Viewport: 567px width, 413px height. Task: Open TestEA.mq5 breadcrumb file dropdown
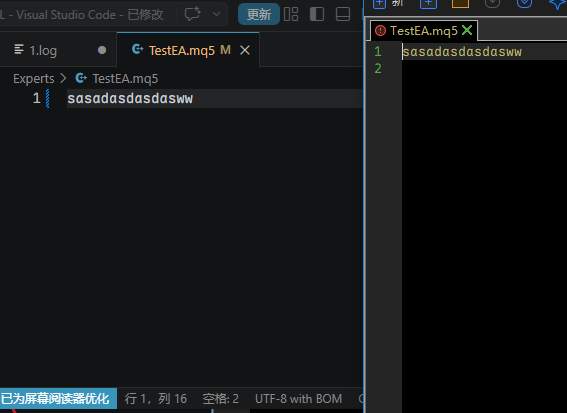click(125, 78)
